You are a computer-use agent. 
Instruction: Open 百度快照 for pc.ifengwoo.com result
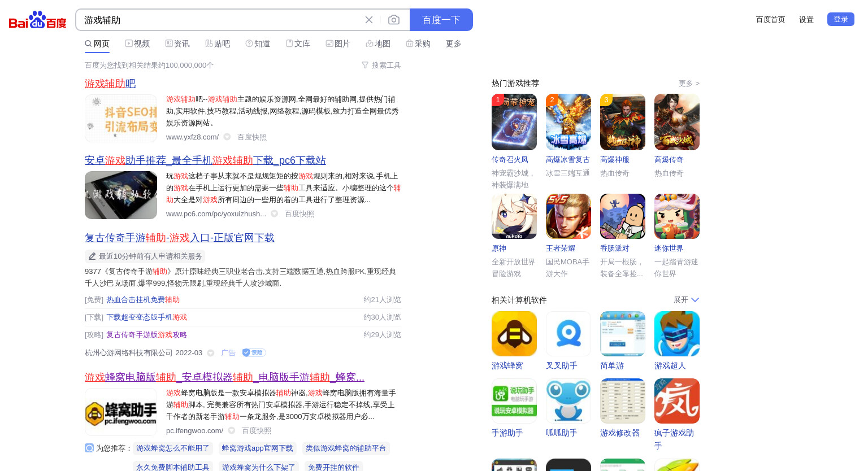point(257,430)
